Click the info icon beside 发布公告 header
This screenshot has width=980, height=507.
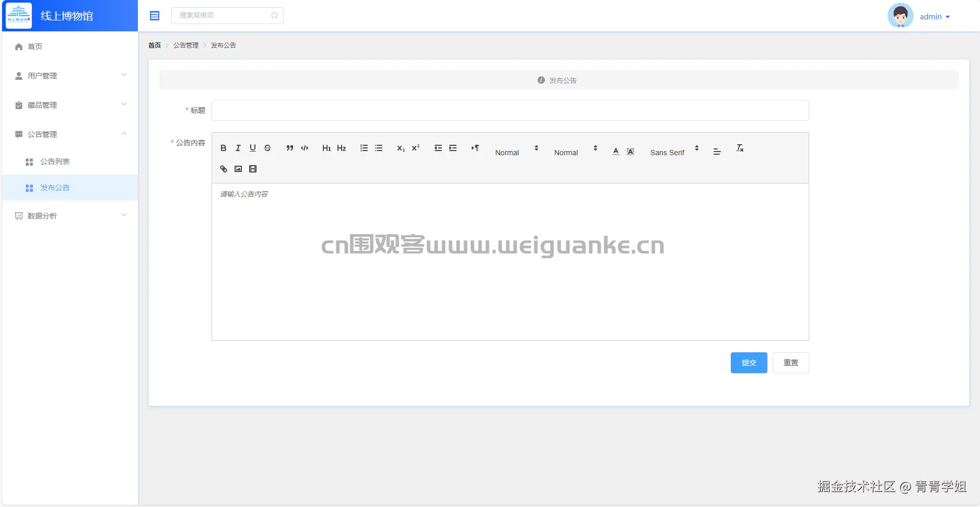coord(541,80)
